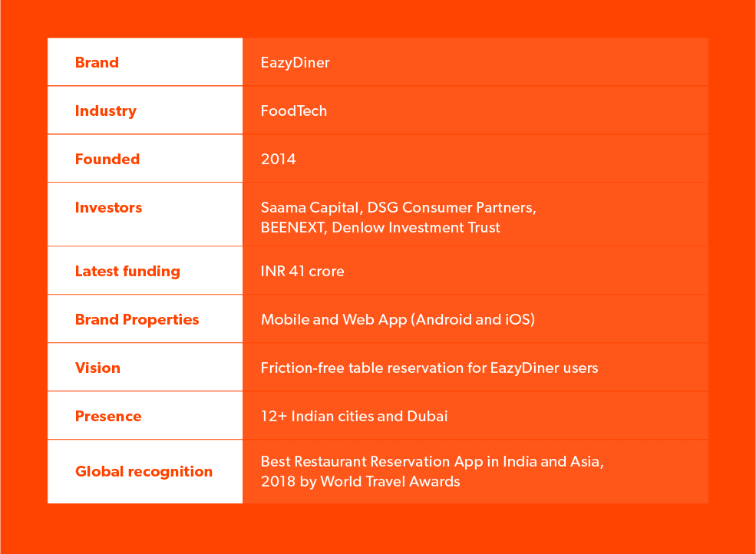Click the 2018 by World Travel Awards line
756x554 pixels.
[x=360, y=481]
